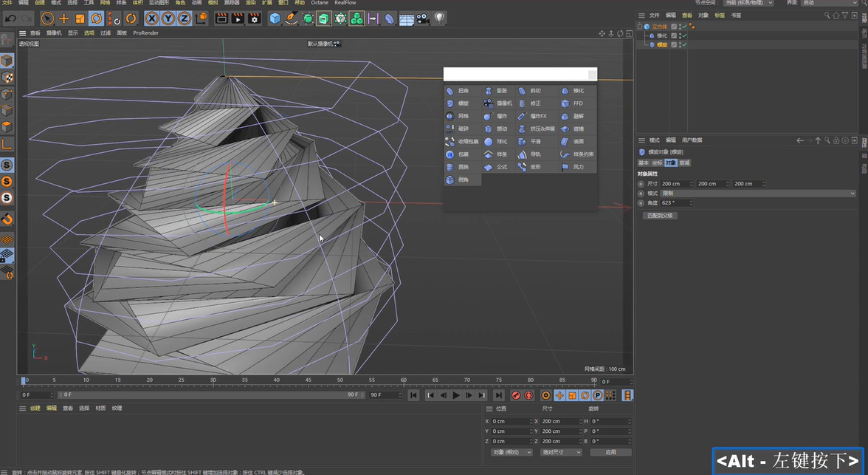Screen dimensions: 868x475
Task: Click the spline Pen tool icon
Action: click(291, 19)
